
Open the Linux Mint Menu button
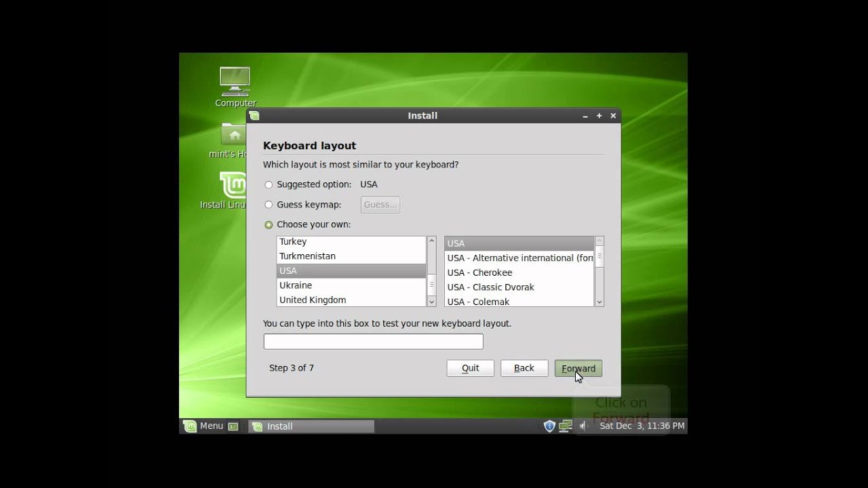click(203, 426)
